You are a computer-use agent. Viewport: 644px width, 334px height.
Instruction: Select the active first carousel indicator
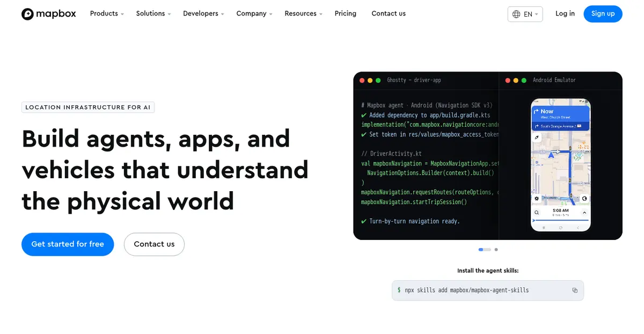[485, 250]
